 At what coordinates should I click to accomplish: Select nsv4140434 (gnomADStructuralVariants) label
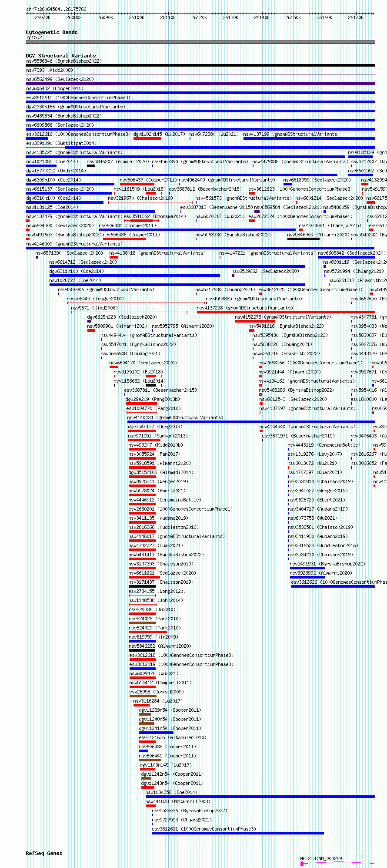pos(176,418)
